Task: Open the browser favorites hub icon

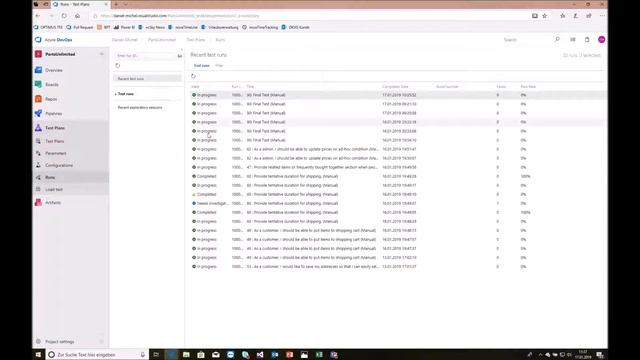Action: [x=562, y=16]
